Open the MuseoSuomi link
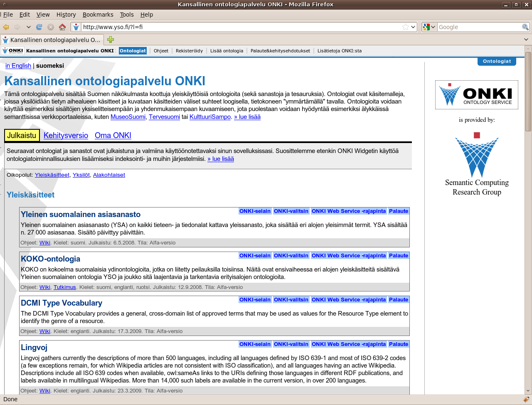Viewport: 532px width, 405px height. pos(128,117)
